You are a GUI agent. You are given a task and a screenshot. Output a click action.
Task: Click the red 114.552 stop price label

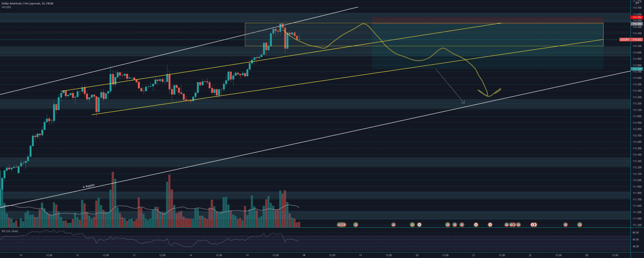click(637, 17)
